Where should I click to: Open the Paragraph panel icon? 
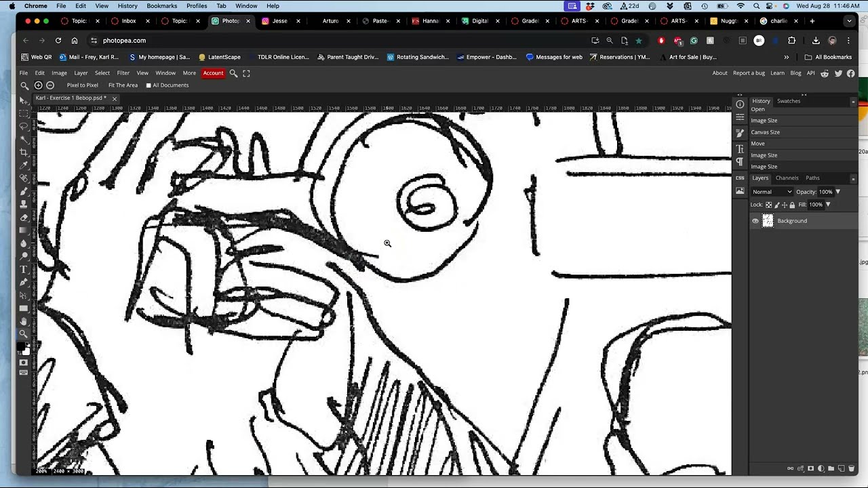pos(740,161)
